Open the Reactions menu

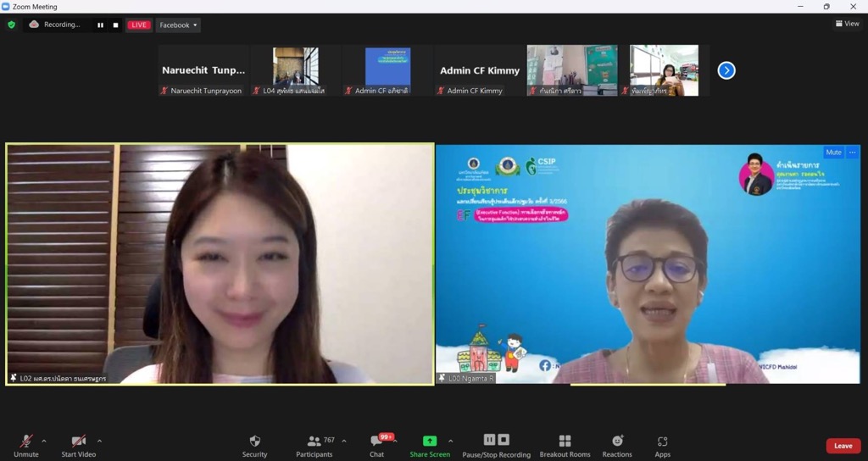(x=617, y=446)
